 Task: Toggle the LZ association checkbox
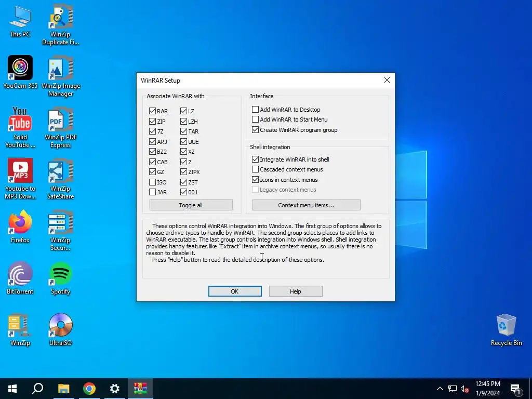click(183, 111)
